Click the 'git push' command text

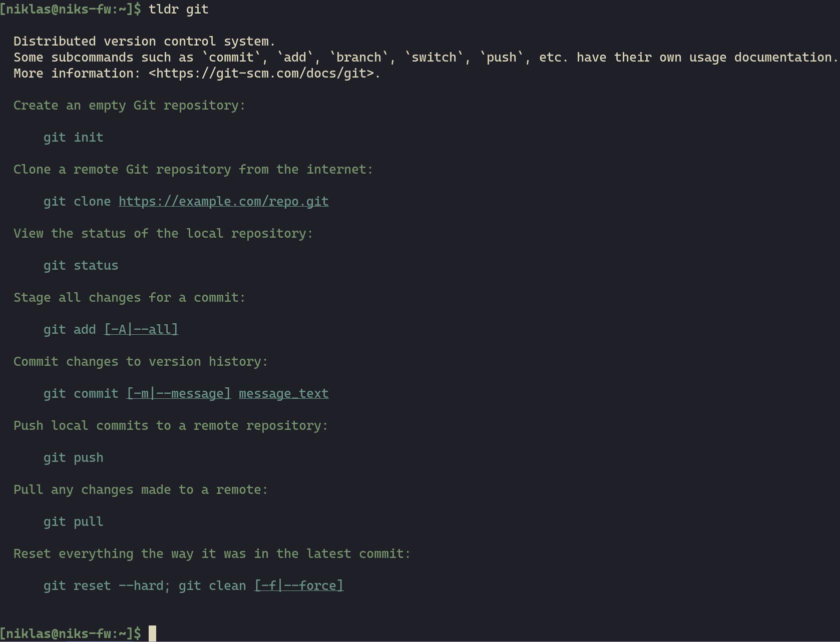click(x=74, y=458)
